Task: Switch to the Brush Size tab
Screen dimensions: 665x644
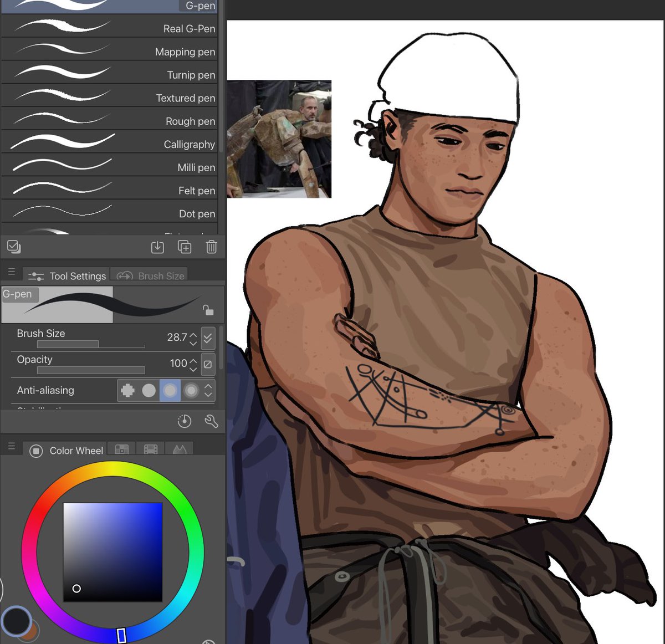Action: 150,275
